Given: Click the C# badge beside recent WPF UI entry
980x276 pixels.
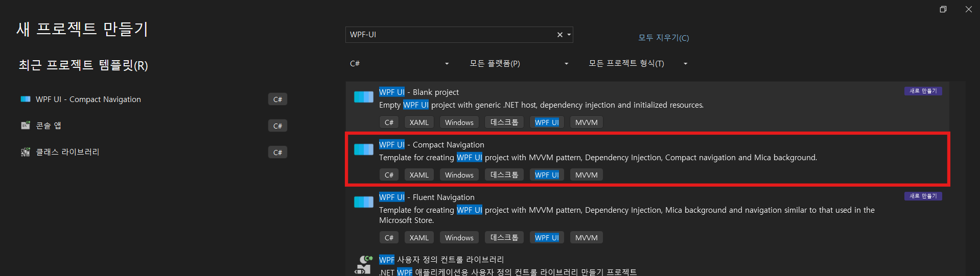Looking at the screenshot, I should coord(277,99).
